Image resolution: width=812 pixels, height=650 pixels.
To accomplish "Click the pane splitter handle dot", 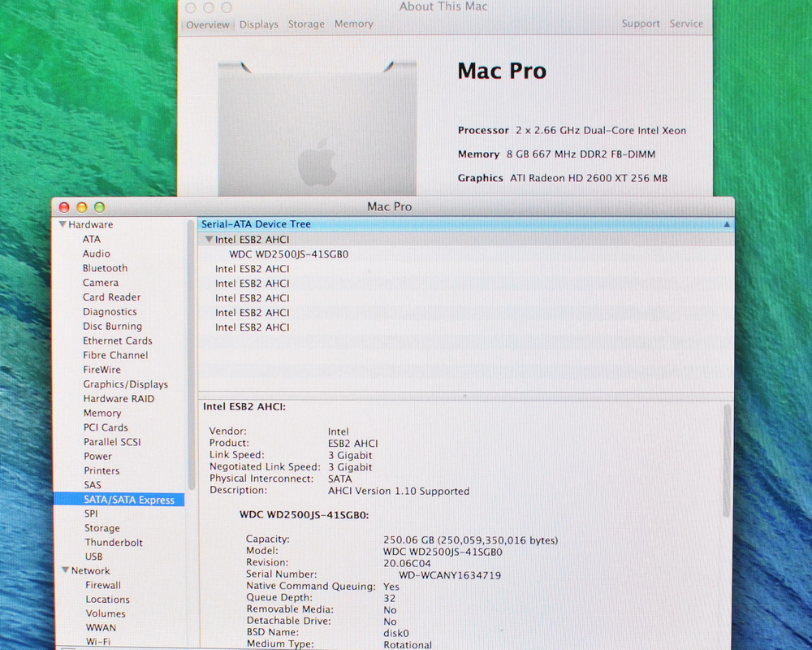I will [465, 396].
